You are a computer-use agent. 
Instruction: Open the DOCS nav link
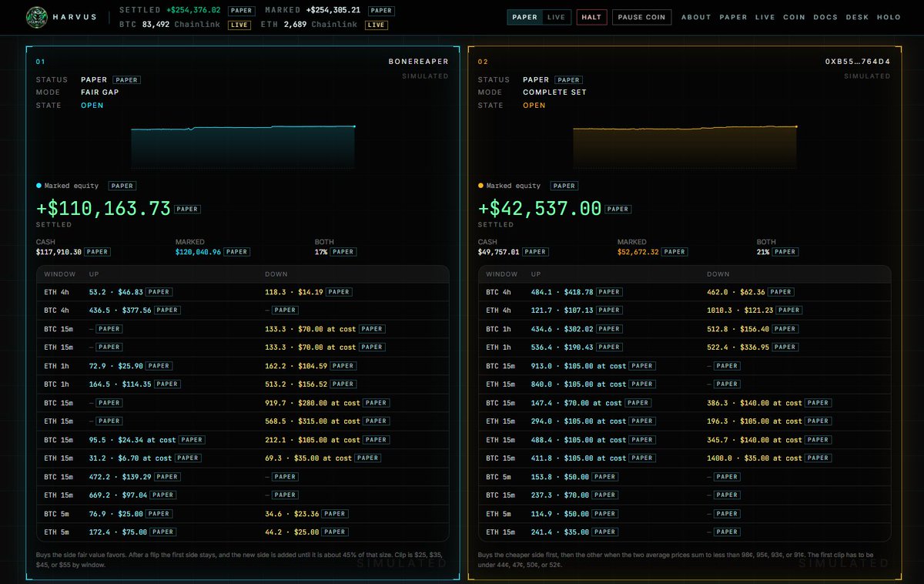tap(825, 17)
